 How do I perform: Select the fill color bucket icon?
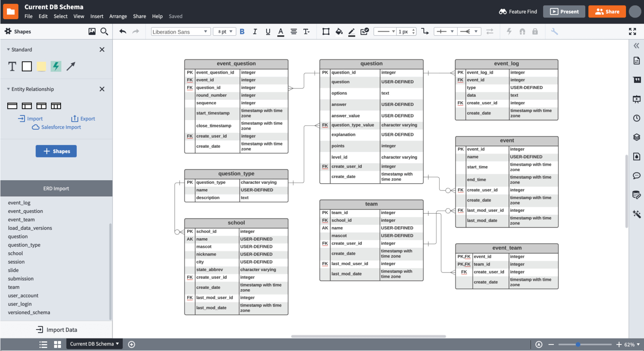coord(339,31)
